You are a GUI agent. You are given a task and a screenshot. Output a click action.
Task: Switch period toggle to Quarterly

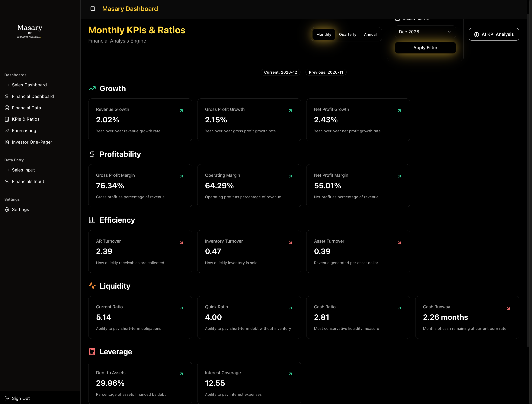(x=347, y=34)
